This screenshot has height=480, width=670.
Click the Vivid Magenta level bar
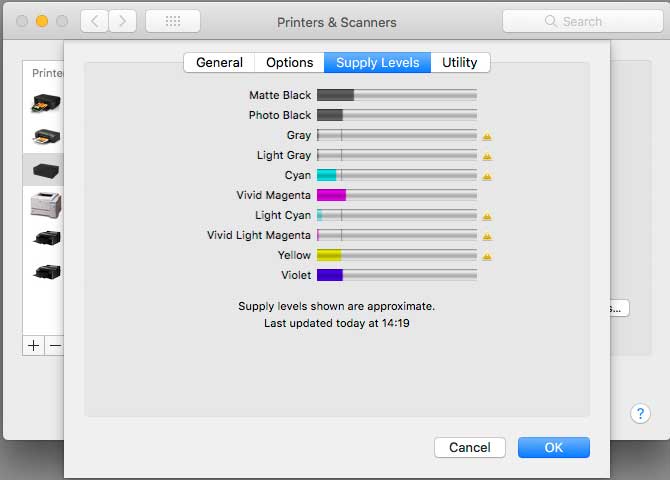click(397, 195)
